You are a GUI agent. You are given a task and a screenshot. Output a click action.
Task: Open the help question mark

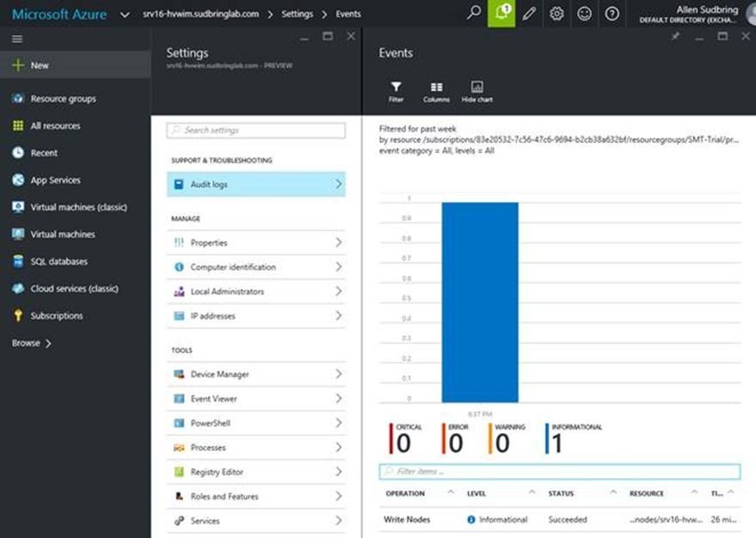[x=612, y=14]
